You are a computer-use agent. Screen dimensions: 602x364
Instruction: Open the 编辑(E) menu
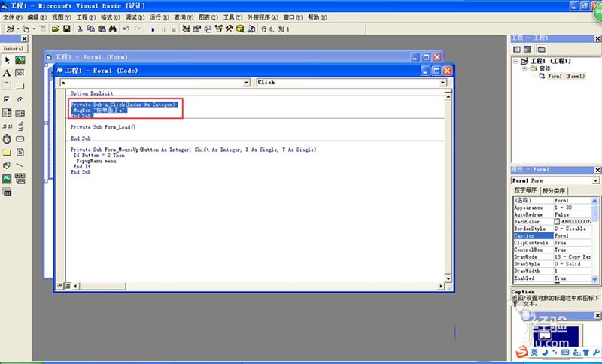click(37, 17)
